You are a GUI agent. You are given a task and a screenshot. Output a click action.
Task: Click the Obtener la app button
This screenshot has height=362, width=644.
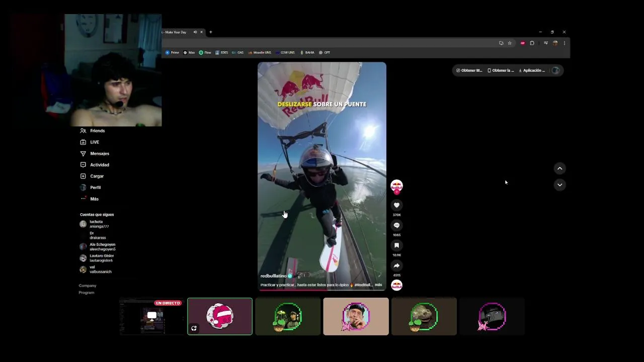pyautogui.click(x=501, y=70)
